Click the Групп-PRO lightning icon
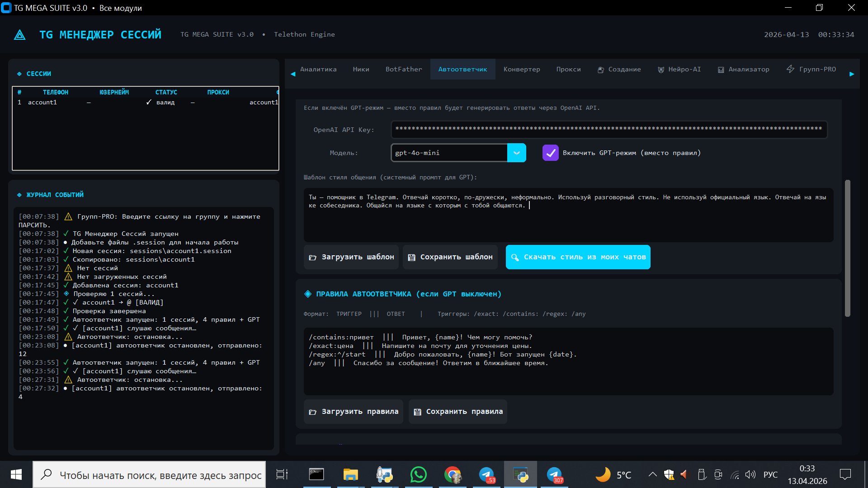Image resolution: width=868 pixels, height=488 pixels. tap(790, 69)
